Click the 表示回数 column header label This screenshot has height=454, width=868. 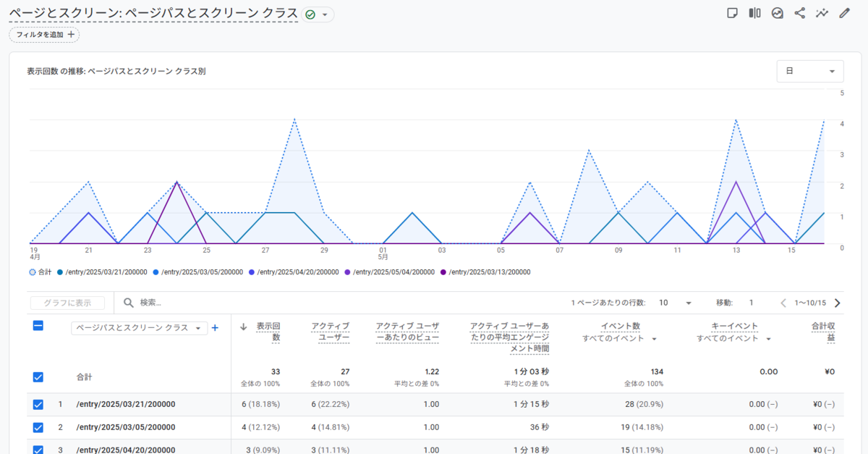coord(268,332)
